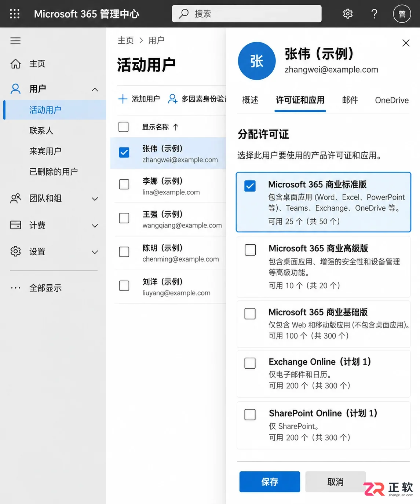Click lina@example.com in the user list

(171, 192)
